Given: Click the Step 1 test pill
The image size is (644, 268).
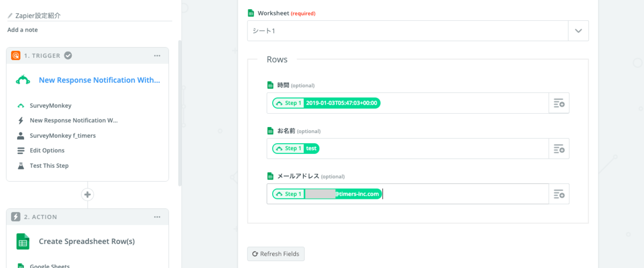Looking at the screenshot, I should (x=296, y=148).
